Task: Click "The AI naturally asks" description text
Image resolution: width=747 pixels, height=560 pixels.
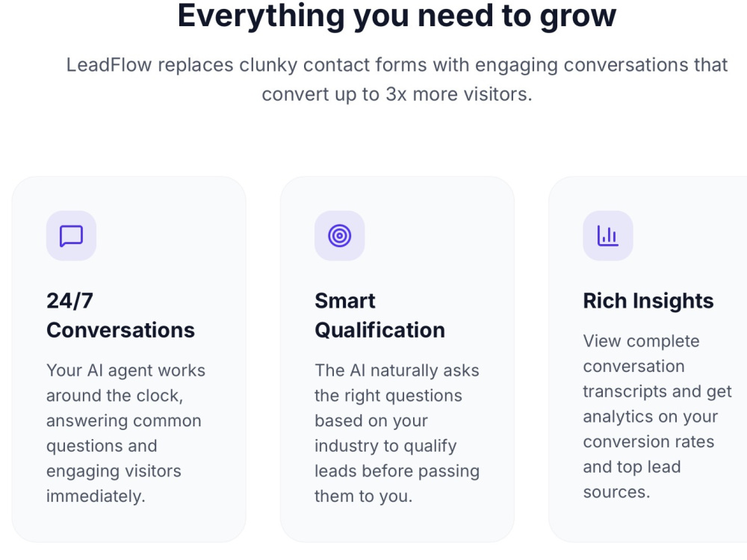Action: click(x=397, y=370)
